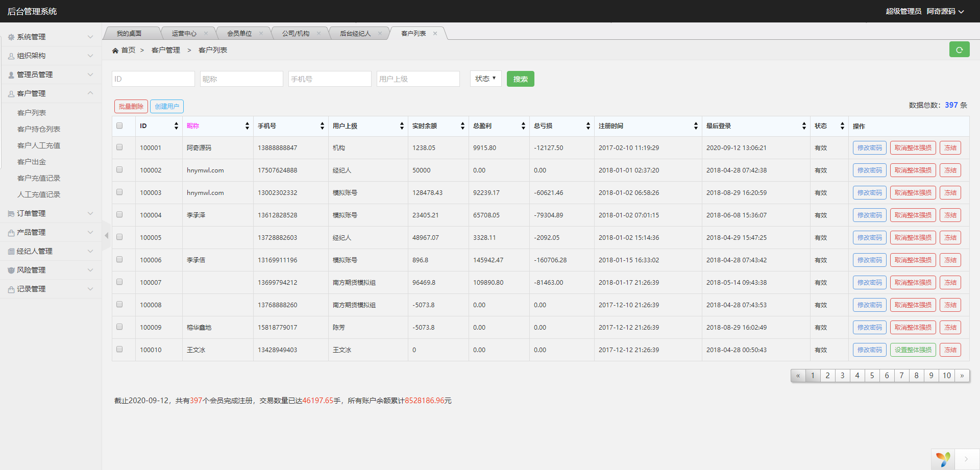
Task: Close the 运营中心 tab
Action: click(x=206, y=34)
